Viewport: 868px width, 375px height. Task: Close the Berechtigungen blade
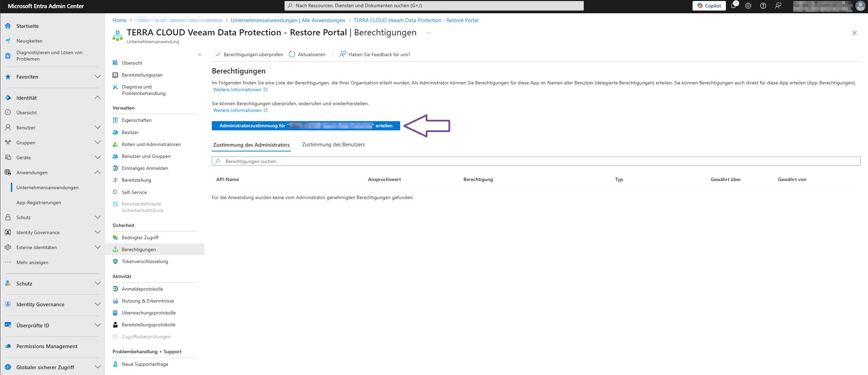854,33
